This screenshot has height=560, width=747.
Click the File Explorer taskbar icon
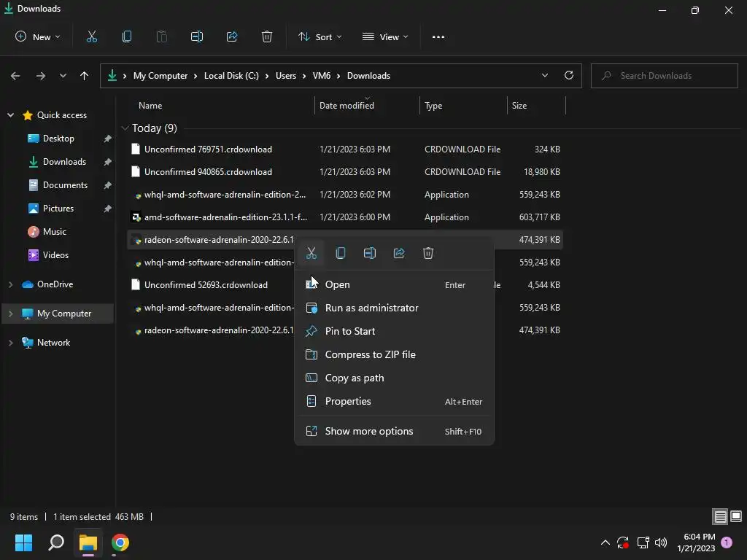[x=88, y=542]
